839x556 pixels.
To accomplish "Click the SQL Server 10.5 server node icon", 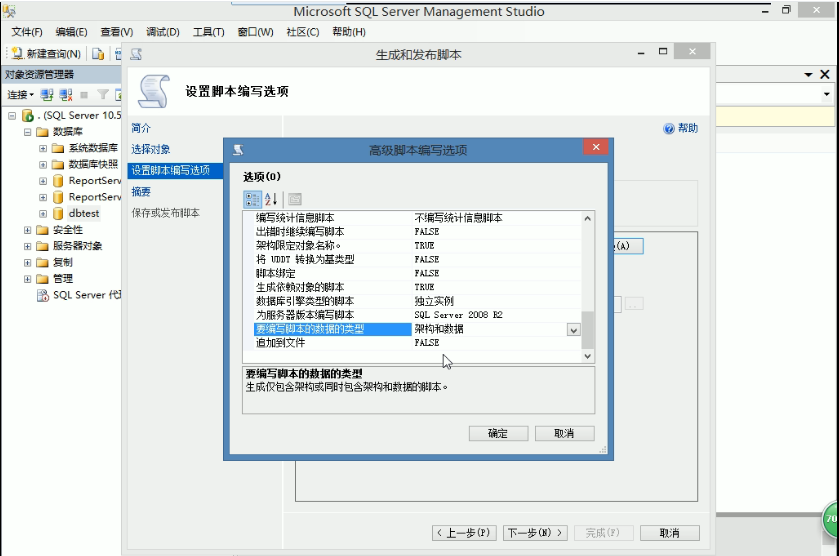I will click(27, 115).
